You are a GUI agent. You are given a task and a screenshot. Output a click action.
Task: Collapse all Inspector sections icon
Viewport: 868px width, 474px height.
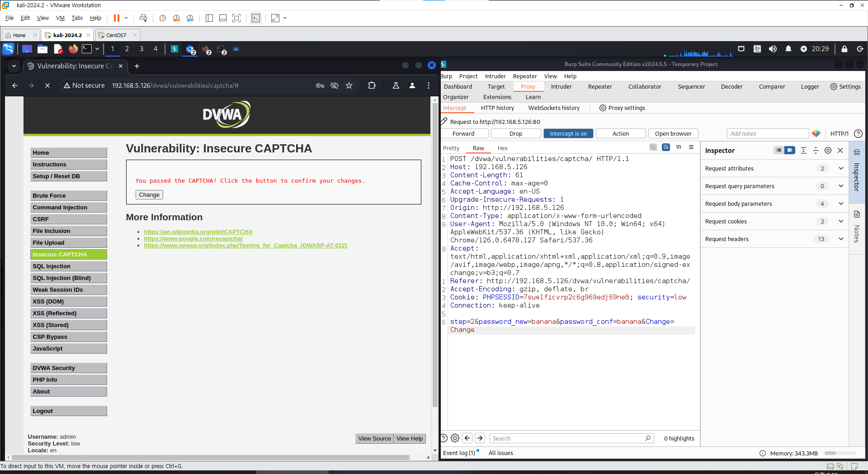[x=816, y=151]
